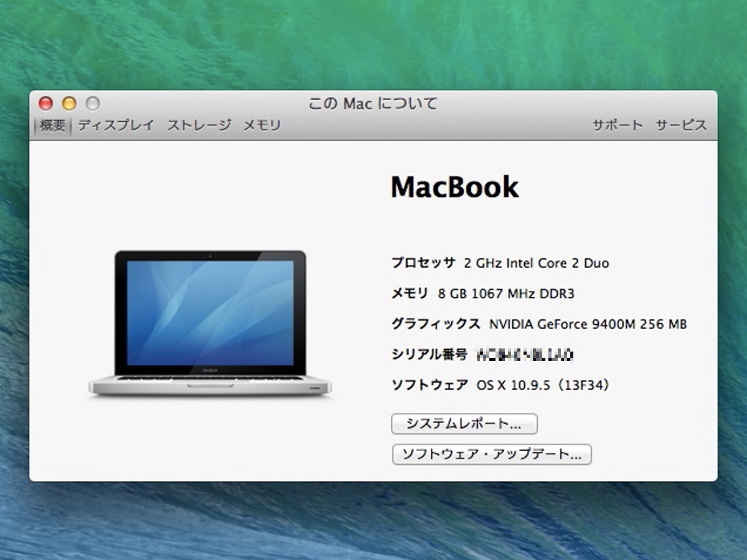This screenshot has height=560, width=747.
Task: Click the gray zoom window button
Action: click(x=93, y=103)
